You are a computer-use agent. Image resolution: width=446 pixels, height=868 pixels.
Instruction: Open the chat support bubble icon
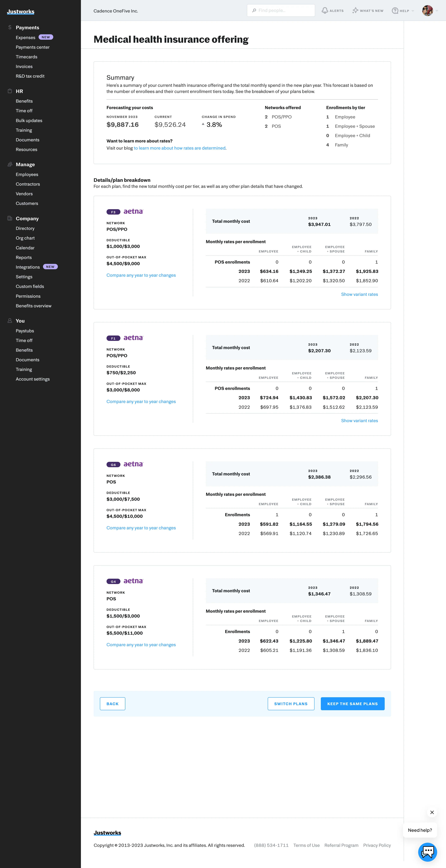click(x=427, y=852)
